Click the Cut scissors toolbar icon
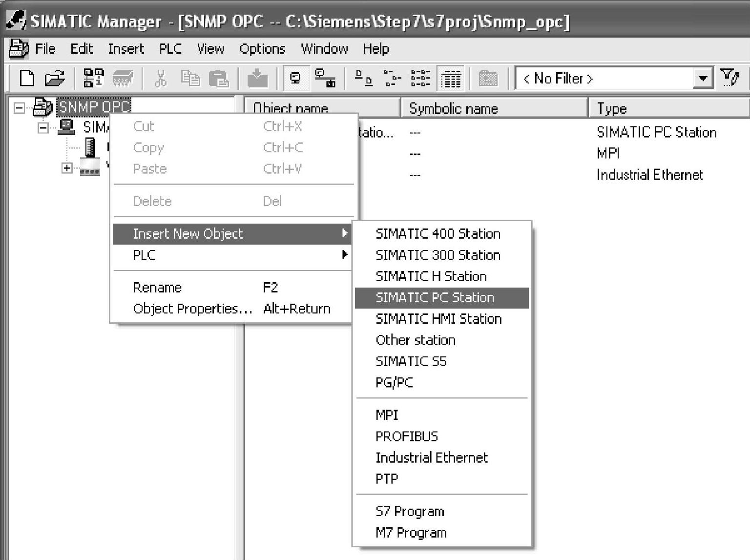Image resolution: width=750 pixels, height=560 pixels. [161, 78]
